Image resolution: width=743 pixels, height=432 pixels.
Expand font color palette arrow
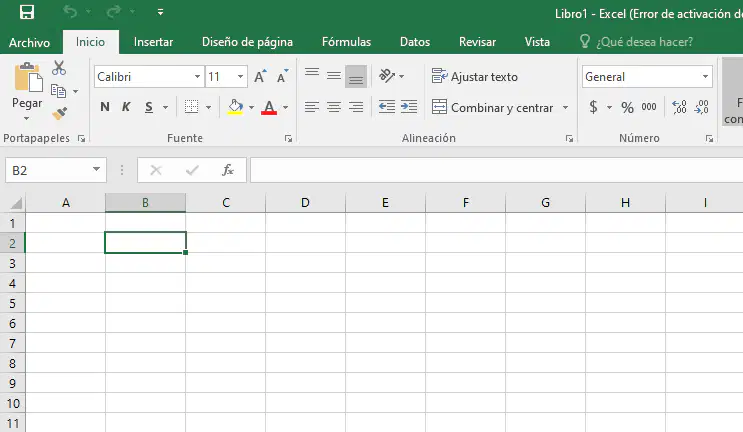286,108
